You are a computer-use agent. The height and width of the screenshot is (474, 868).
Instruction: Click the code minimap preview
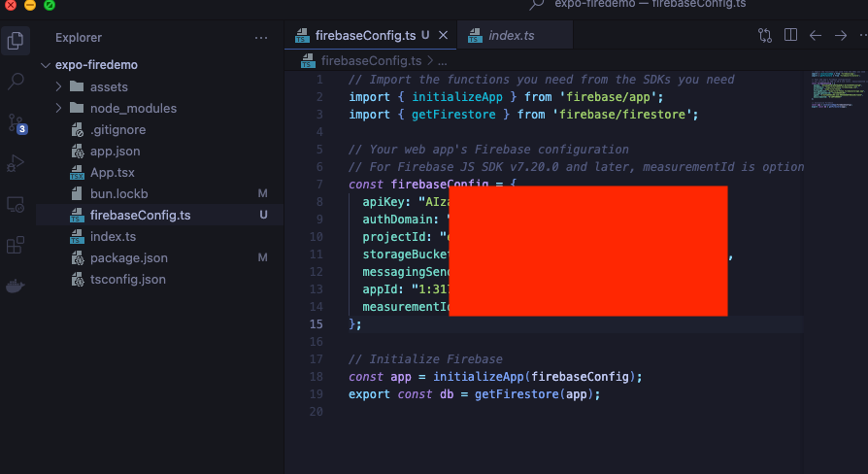pos(838,88)
